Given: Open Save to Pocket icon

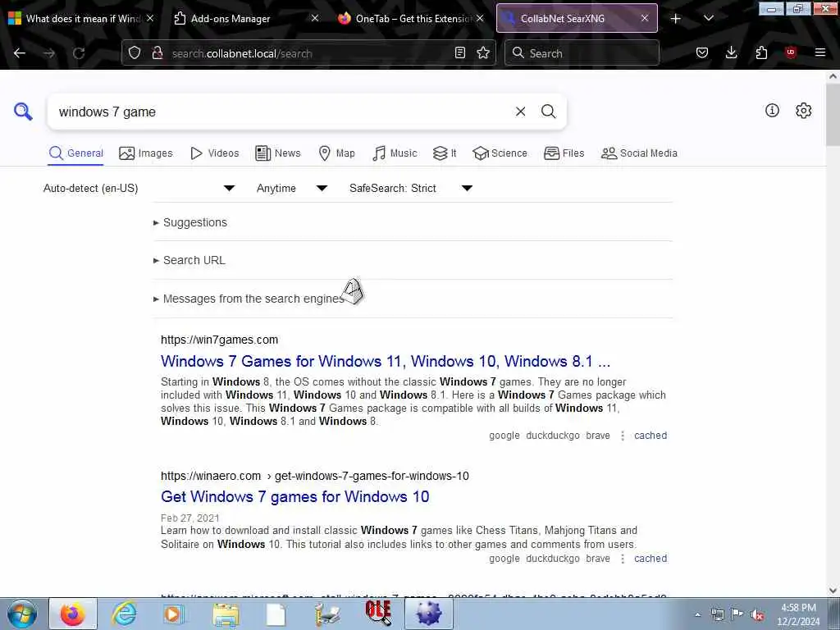Looking at the screenshot, I should (702, 53).
